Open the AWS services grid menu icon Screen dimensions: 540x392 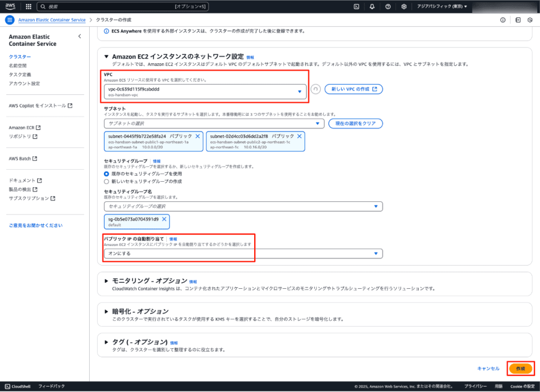pyautogui.click(x=28, y=7)
